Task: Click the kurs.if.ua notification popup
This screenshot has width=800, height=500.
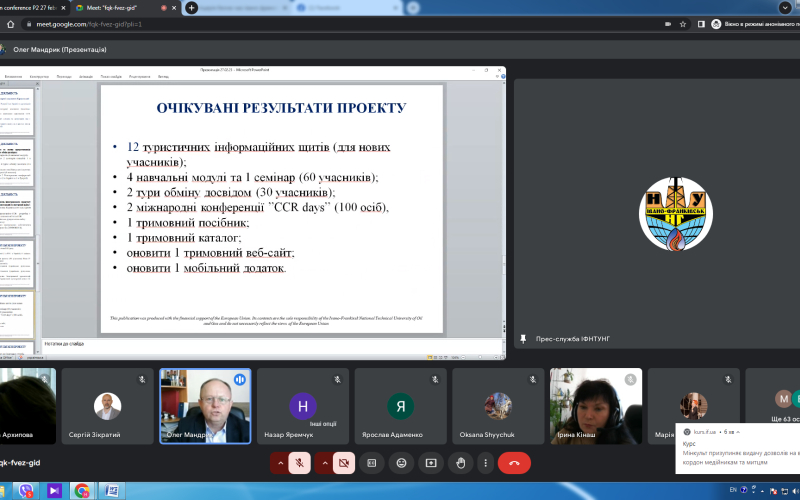Action: point(738,448)
